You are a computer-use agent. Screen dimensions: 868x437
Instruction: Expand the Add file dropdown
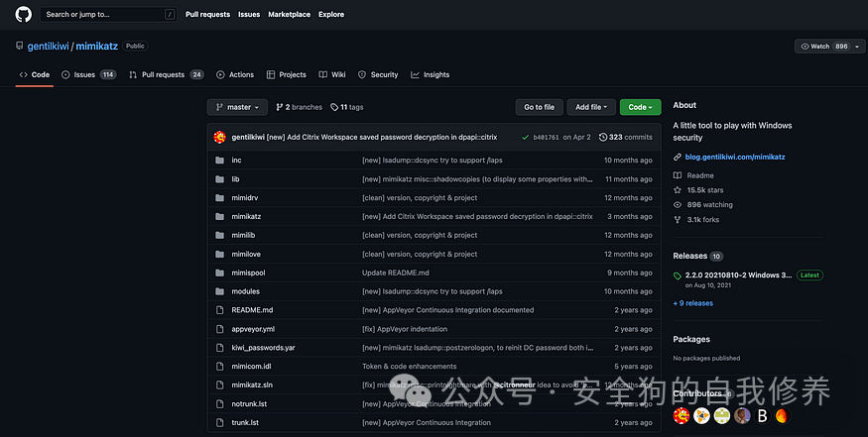[x=591, y=107]
